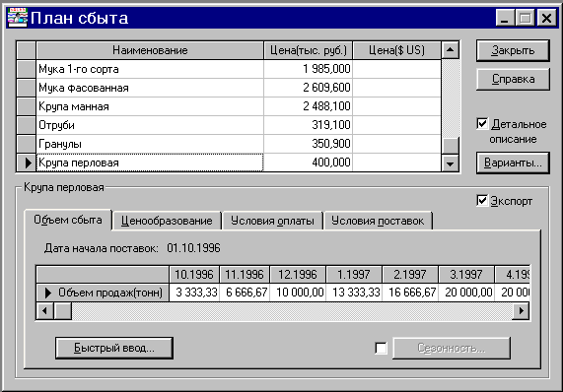Viewport: 563px width, 392px height.
Task: Click the sales volume cell 3 333,33
Action: coord(194,293)
